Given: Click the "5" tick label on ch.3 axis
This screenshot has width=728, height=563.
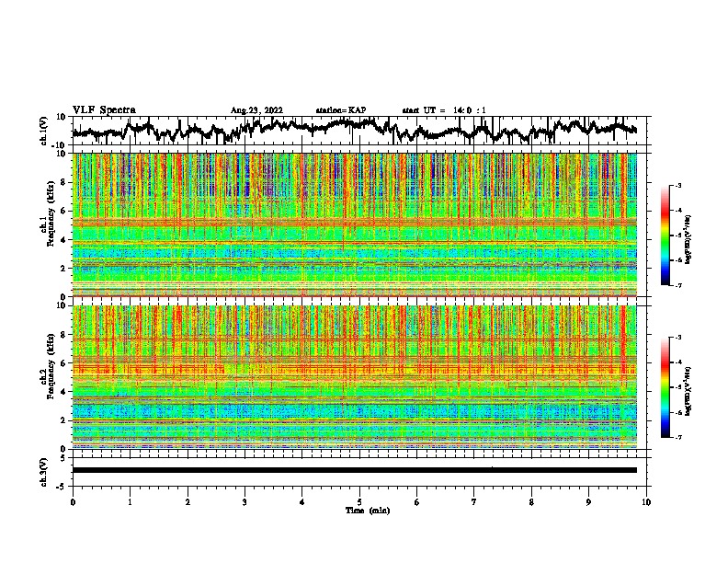Looking at the screenshot, I should point(63,458).
